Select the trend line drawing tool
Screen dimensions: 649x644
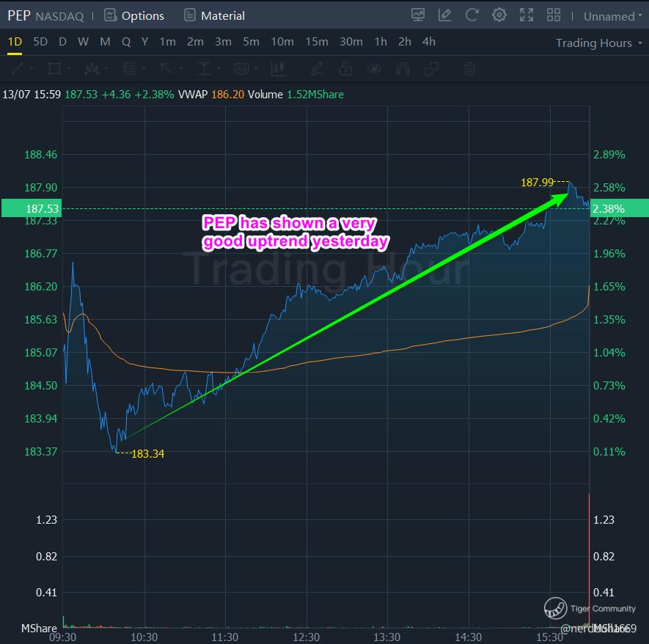point(18,68)
